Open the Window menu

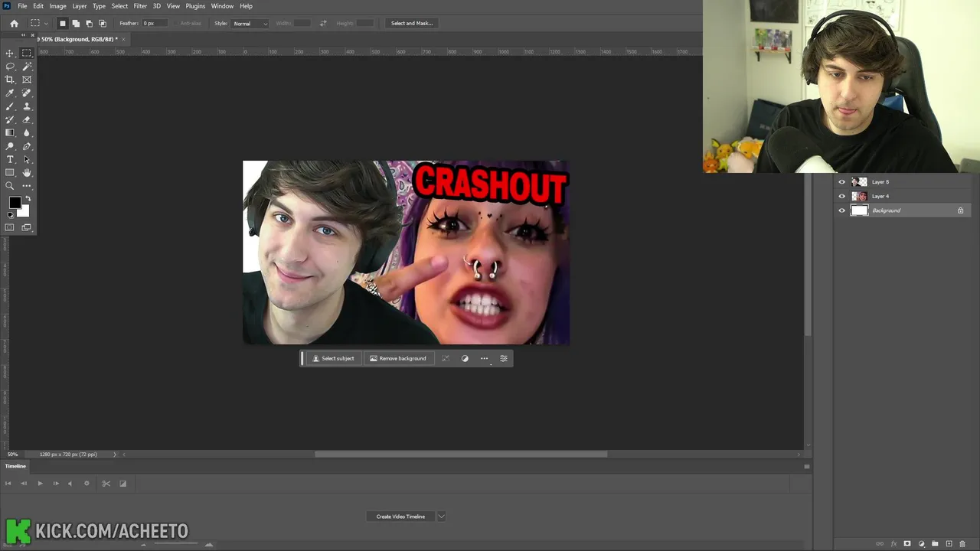[222, 6]
